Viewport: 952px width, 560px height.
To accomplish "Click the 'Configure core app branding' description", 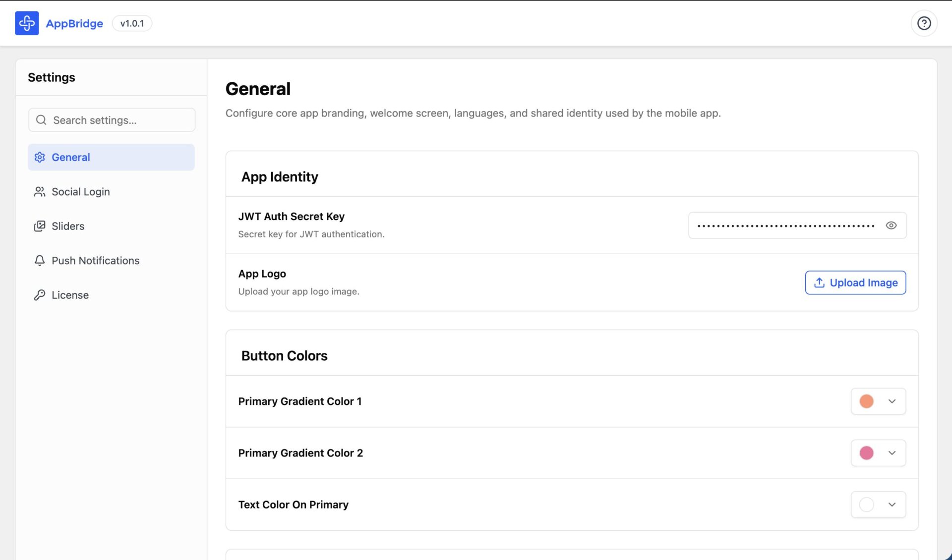I will [x=473, y=113].
